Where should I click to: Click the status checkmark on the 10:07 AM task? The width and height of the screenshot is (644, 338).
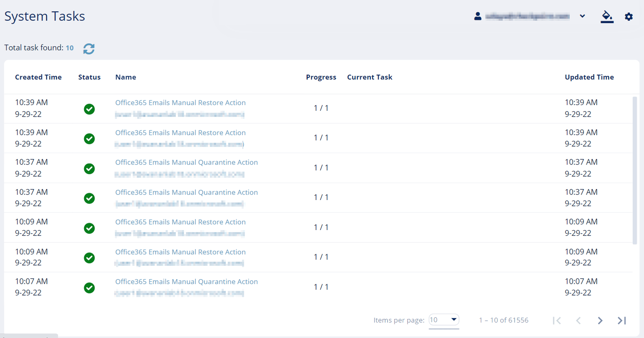pyautogui.click(x=89, y=288)
